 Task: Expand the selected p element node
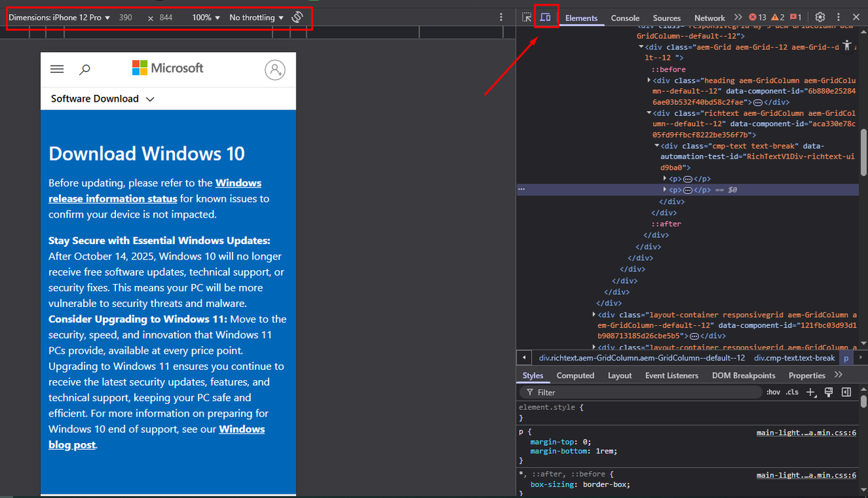click(x=665, y=190)
